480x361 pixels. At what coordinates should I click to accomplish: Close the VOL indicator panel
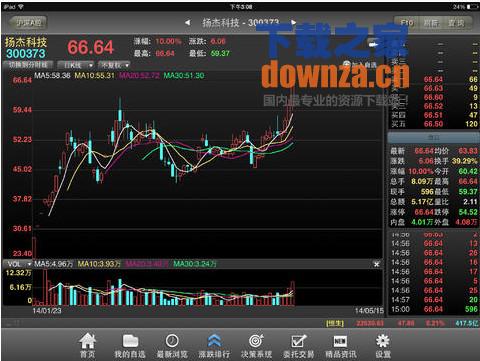[377, 264]
